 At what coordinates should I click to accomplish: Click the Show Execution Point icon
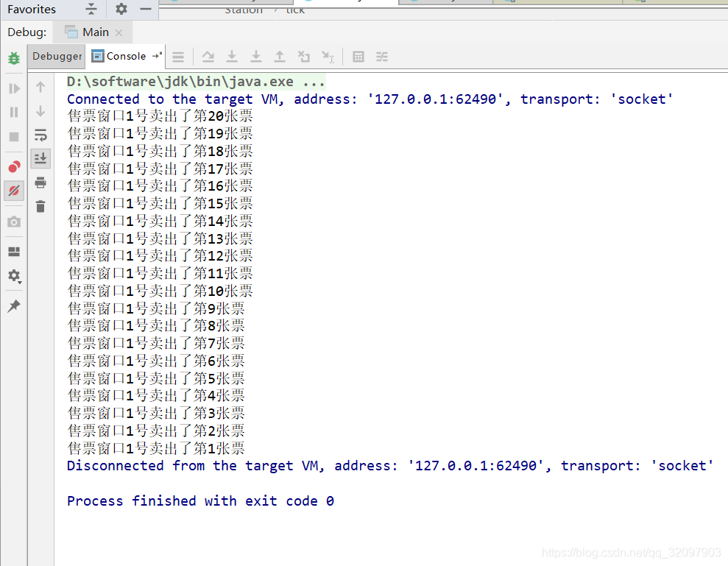178,57
